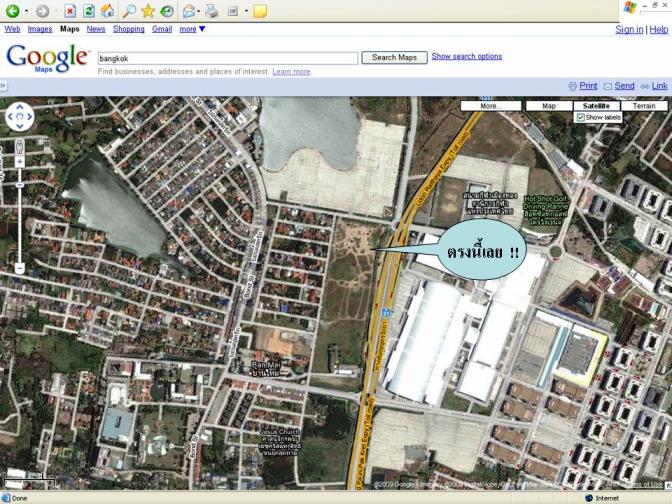Viewport: 672px width, 504px height.
Task: Zoom out with the map minus button
Action: click(x=20, y=268)
